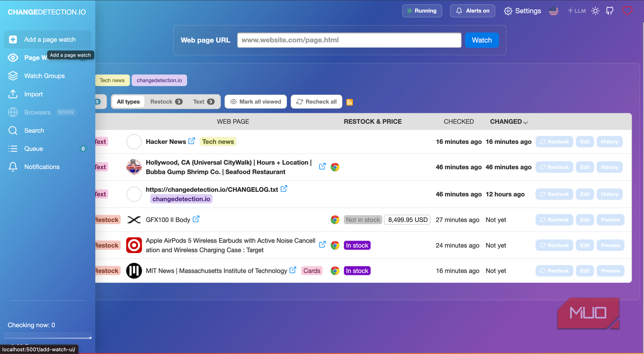The image size is (644, 354).
Task: Click the Queue list icon
Action: 13,149
